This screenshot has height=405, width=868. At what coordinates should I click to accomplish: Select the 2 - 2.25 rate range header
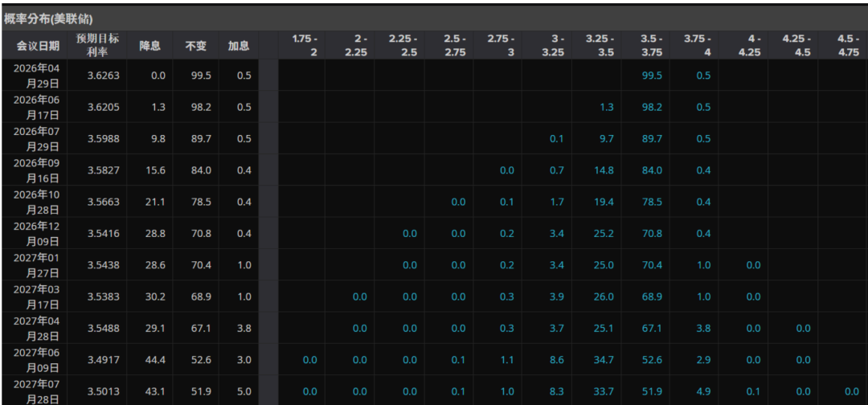click(357, 47)
